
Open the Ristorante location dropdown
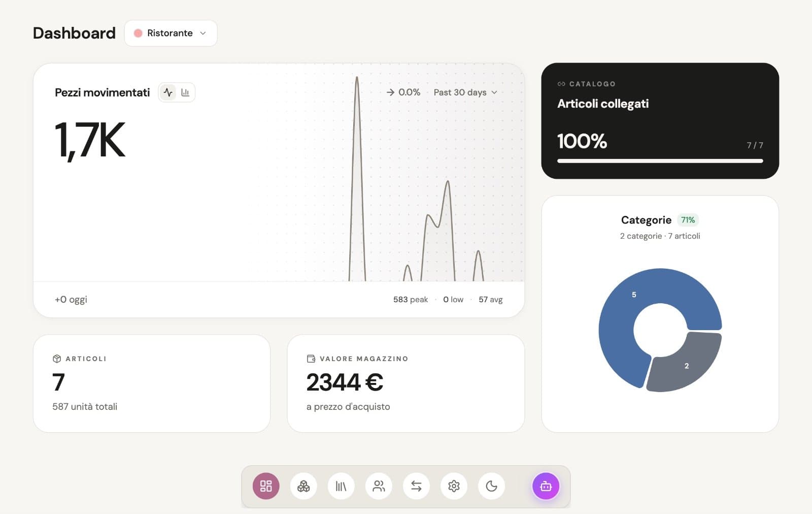tap(171, 33)
